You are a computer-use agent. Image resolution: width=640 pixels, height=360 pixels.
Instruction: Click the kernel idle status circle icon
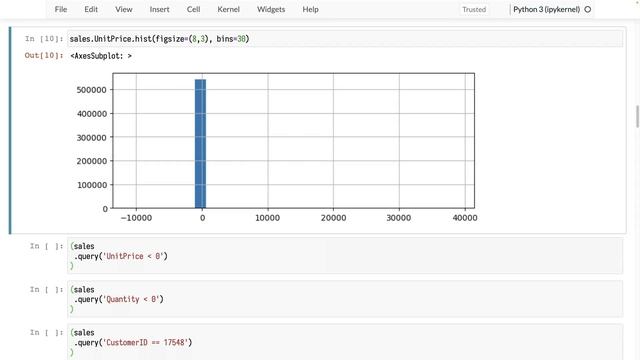click(x=588, y=9)
